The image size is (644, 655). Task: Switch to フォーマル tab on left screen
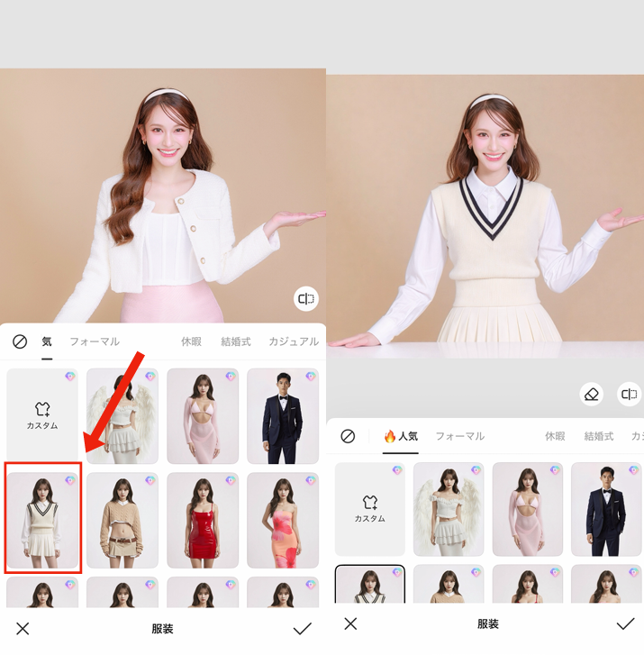[95, 342]
